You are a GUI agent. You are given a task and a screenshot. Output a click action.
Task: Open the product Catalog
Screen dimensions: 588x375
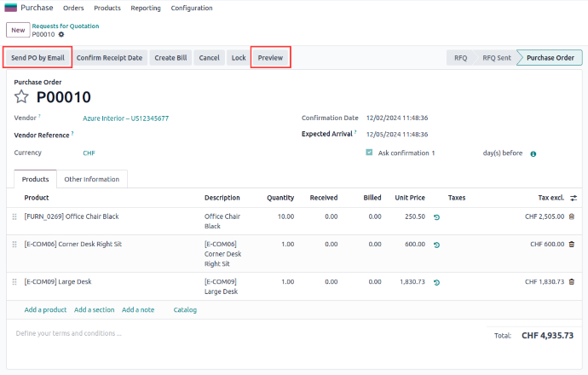click(x=185, y=309)
